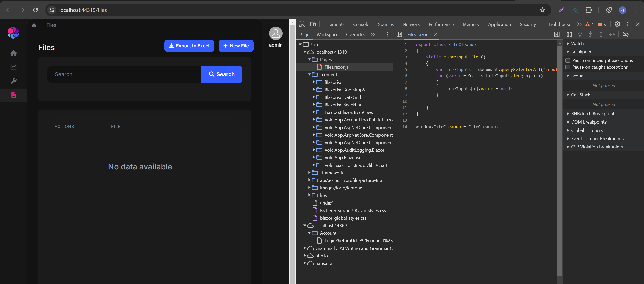This screenshot has width=644, height=284.
Task: Click the pause script execution icon
Action: [x=569, y=34]
